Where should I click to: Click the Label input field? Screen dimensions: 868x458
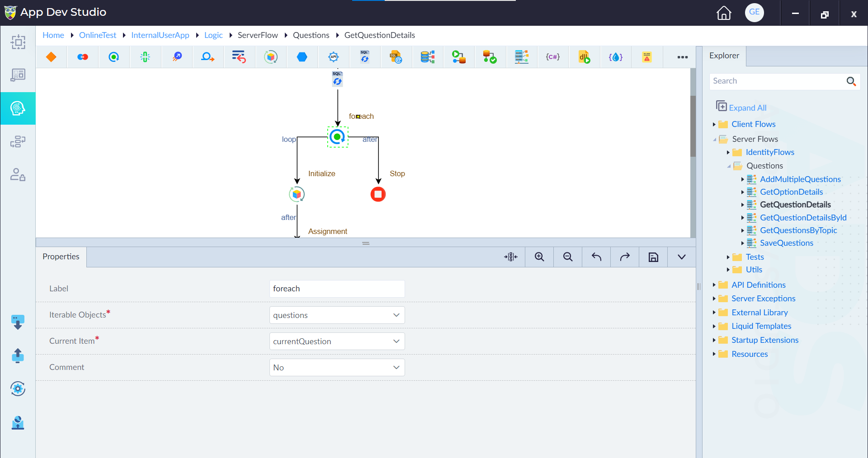337,289
